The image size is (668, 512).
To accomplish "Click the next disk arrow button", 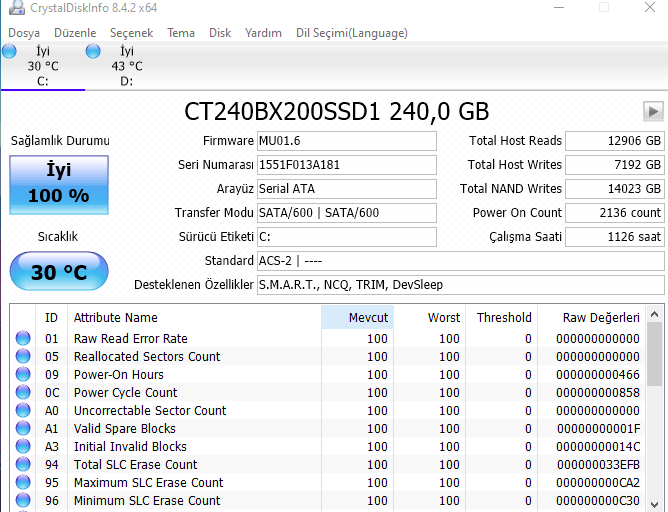I will click(x=653, y=112).
